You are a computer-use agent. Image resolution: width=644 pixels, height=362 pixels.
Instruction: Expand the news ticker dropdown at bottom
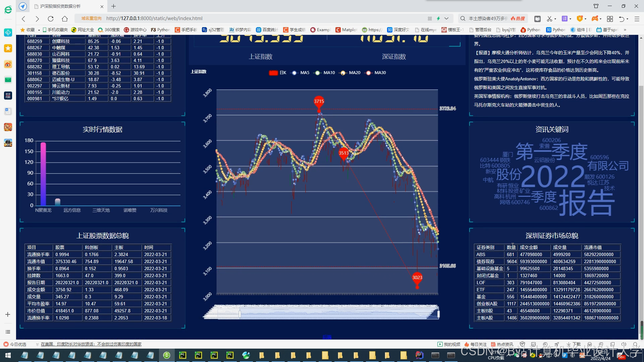pyautogui.click(x=37, y=344)
